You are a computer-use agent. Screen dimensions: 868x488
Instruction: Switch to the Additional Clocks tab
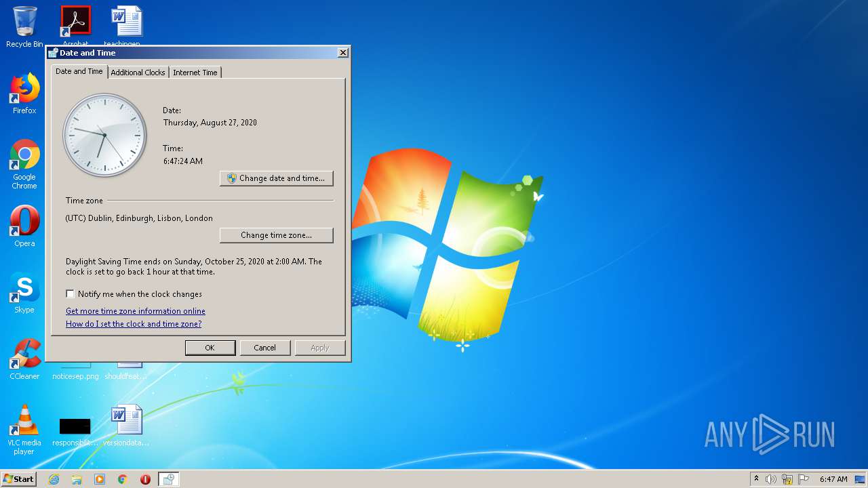(x=138, y=73)
